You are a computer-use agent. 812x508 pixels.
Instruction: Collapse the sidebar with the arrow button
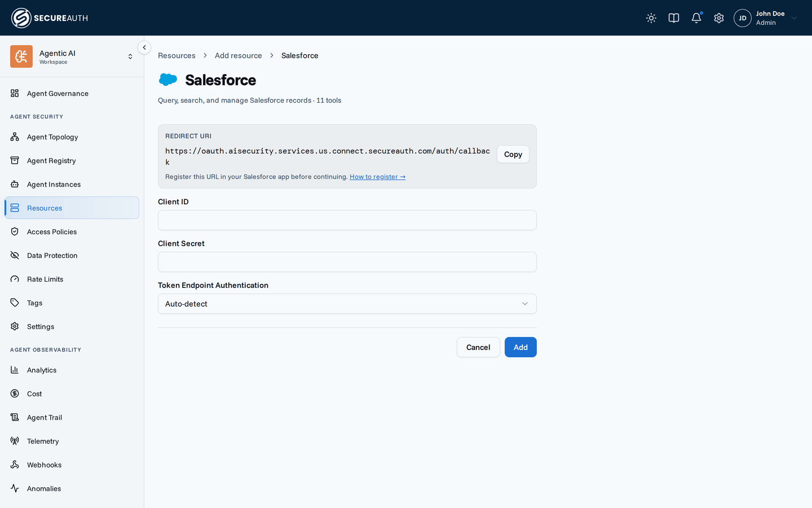coord(144,47)
